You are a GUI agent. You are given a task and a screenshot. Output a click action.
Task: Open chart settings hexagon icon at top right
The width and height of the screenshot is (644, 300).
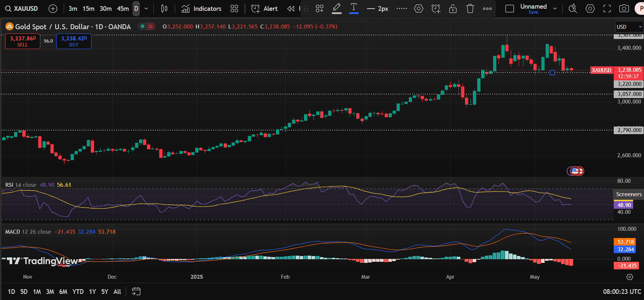(590, 9)
